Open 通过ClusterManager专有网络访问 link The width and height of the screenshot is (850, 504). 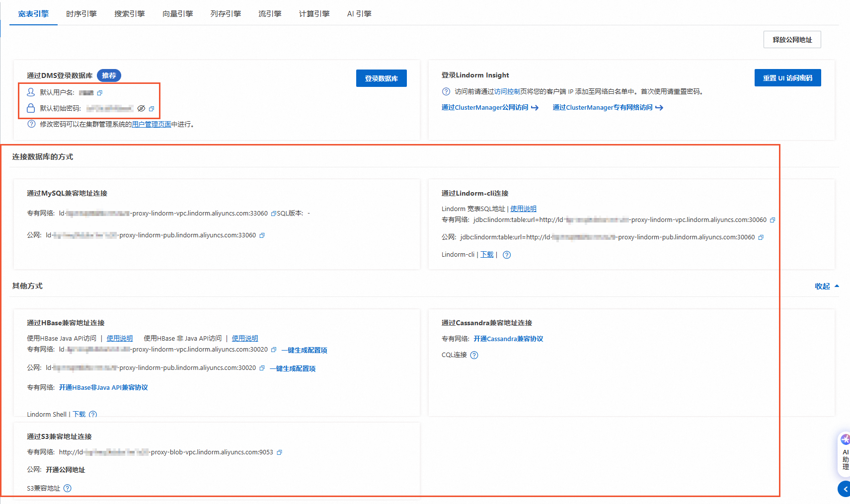[x=603, y=107]
